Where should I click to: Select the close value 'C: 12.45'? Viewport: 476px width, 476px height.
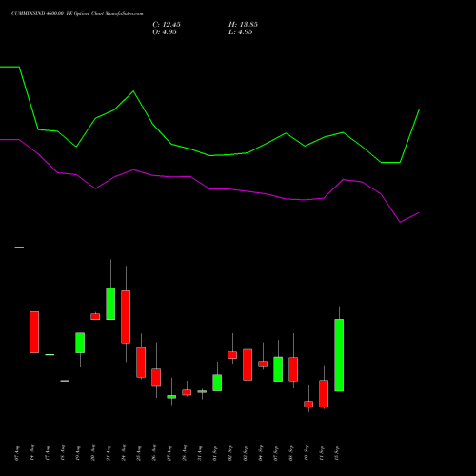[167, 25]
